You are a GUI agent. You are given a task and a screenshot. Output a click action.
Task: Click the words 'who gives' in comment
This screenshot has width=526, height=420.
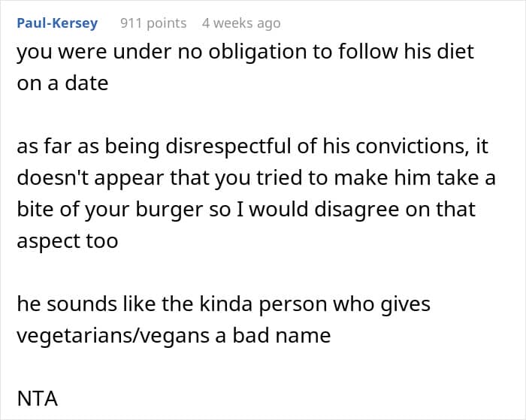click(382, 304)
